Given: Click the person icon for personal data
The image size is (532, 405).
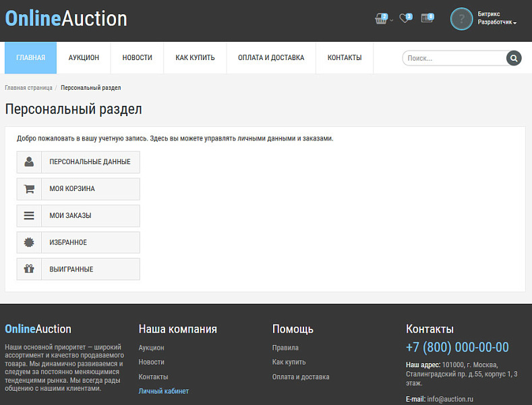Looking at the screenshot, I should [29, 162].
